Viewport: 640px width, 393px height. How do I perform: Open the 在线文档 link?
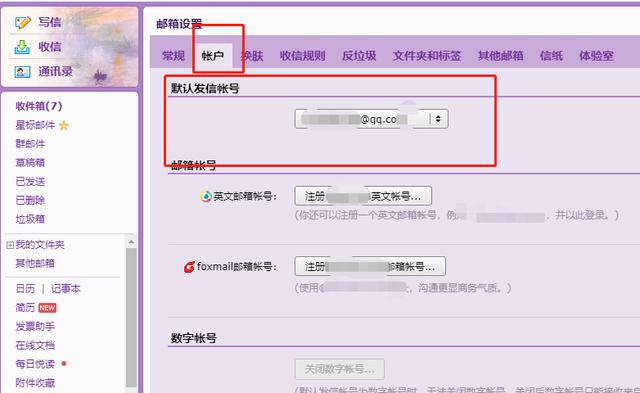(x=35, y=345)
